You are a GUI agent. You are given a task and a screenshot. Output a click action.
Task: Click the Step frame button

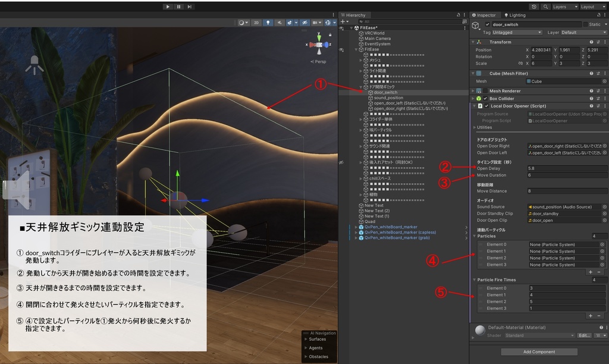pos(190,7)
